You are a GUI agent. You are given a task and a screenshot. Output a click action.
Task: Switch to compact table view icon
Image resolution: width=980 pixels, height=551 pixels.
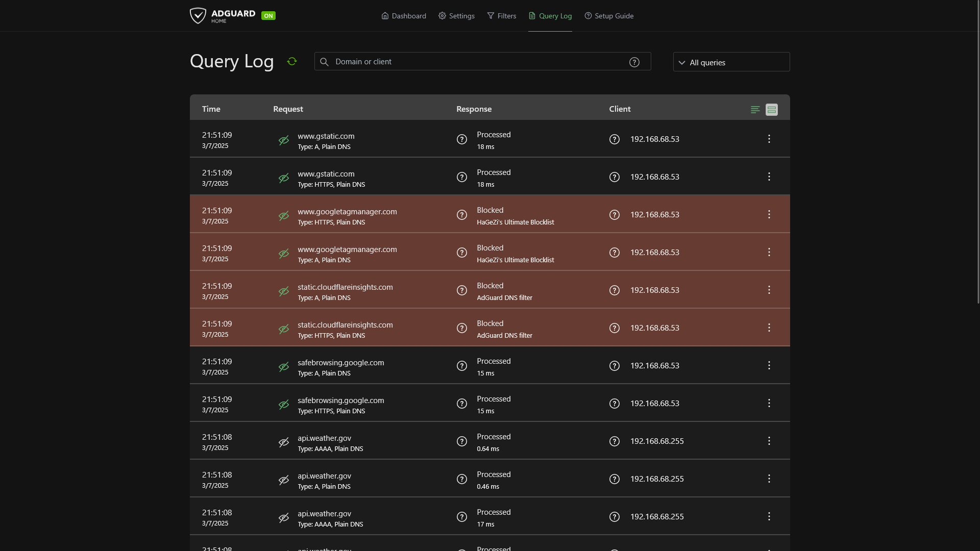(755, 109)
